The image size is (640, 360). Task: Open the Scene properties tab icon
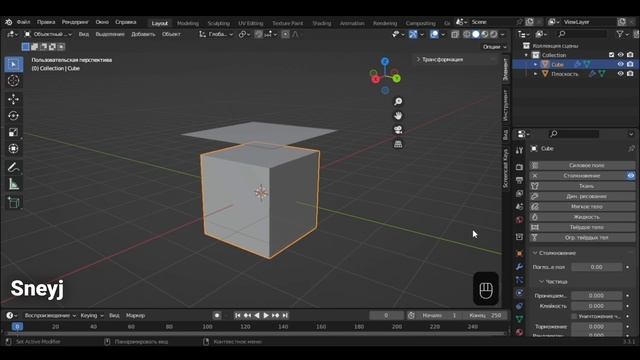coord(519,207)
